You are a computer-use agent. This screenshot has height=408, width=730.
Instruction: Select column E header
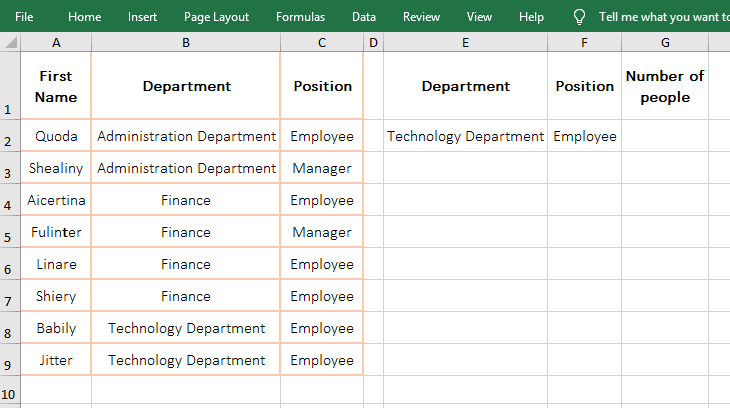[465, 42]
